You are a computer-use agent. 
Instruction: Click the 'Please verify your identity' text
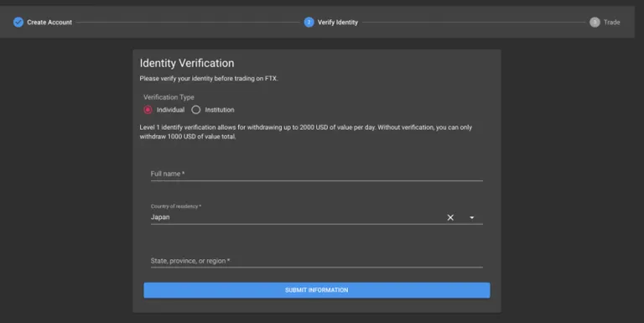pyautogui.click(x=209, y=79)
